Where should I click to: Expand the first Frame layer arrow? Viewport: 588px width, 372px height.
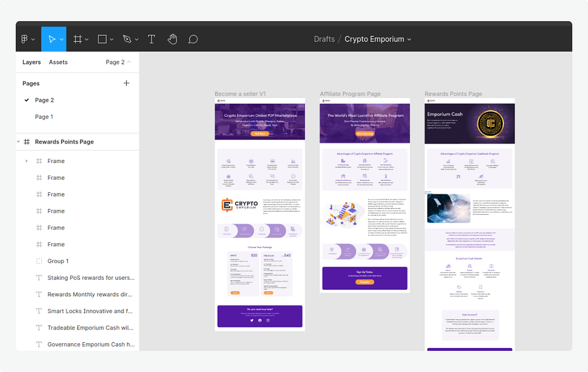click(x=26, y=161)
